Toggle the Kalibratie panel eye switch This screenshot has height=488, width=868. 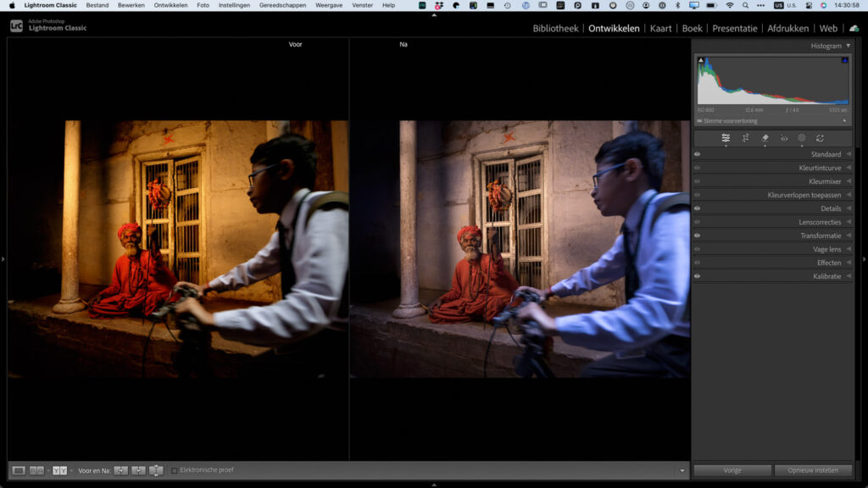coord(697,276)
